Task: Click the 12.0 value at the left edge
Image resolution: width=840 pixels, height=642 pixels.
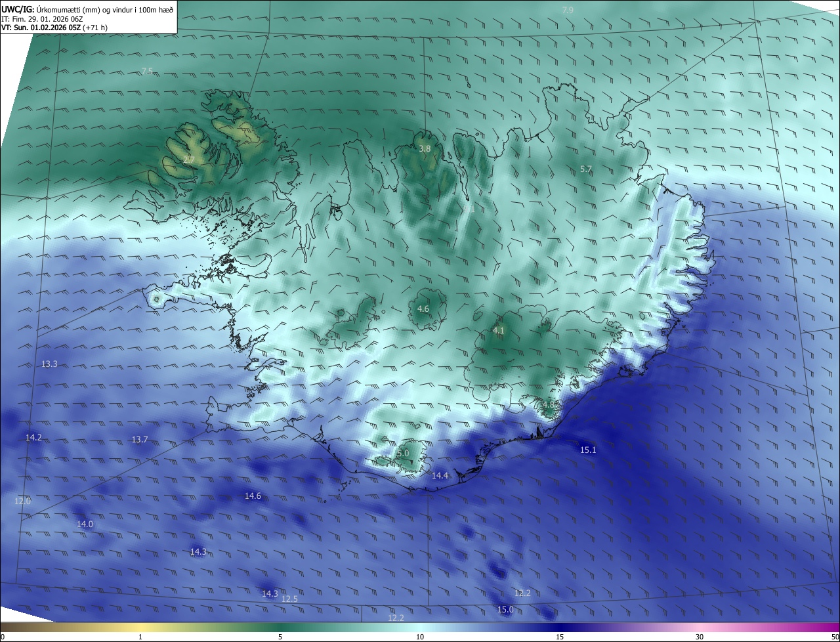Action: (22, 501)
